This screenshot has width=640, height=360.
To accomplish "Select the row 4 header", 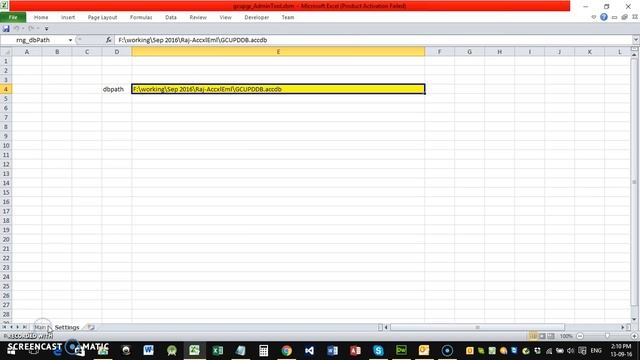I will coord(6,89).
